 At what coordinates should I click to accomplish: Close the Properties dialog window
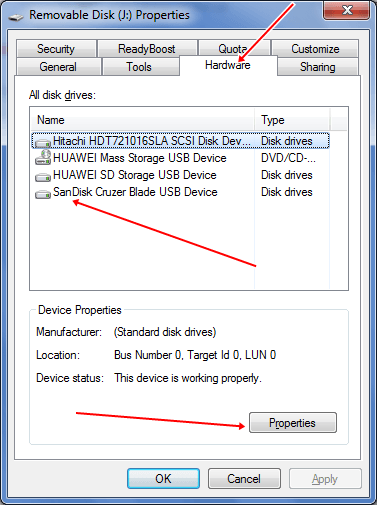pyautogui.click(x=347, y=10)
